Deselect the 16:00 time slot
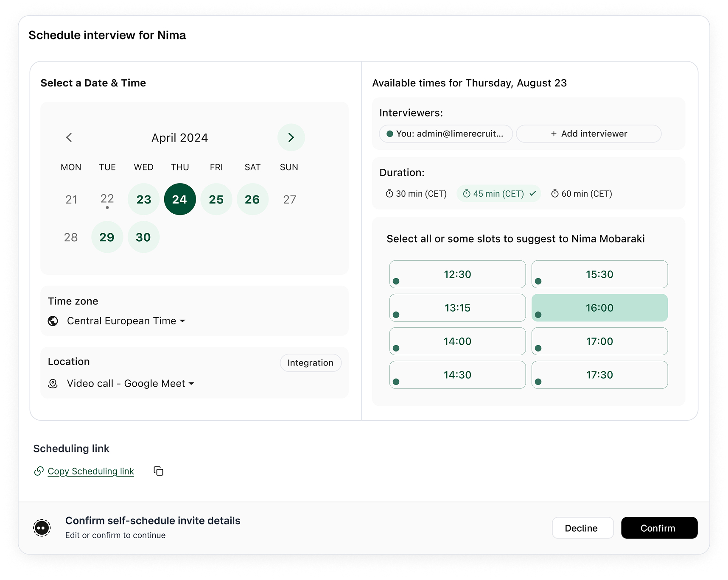The width and height of the screenshot is (728, 580). click(x=600, y=308)
